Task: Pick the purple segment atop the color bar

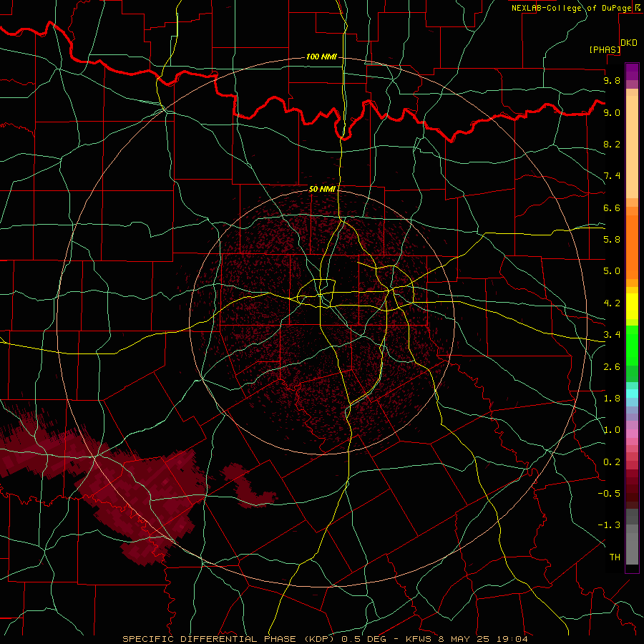Action: [x=632, y=72]
